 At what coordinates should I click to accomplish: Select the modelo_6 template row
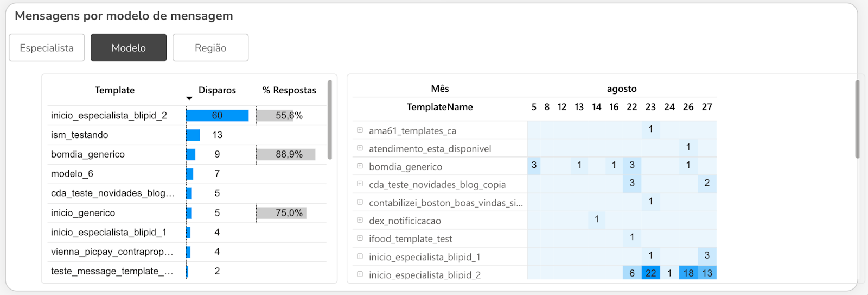[72, 174]
